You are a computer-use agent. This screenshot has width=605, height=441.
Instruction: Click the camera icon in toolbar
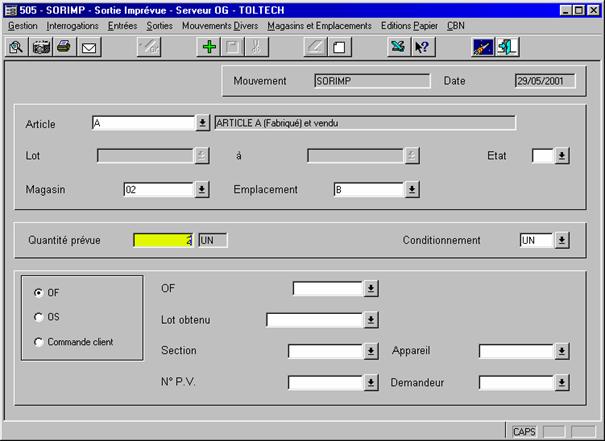pos(41,47)
